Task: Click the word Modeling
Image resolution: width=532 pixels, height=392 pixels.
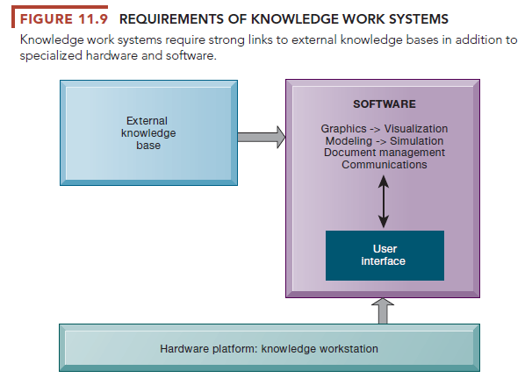Action: [348, 141]
